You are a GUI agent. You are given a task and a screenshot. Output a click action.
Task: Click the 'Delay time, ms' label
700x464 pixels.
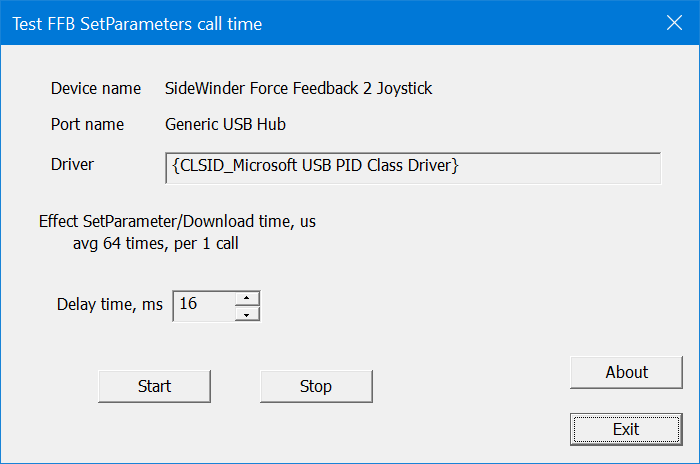click(110, 305)
